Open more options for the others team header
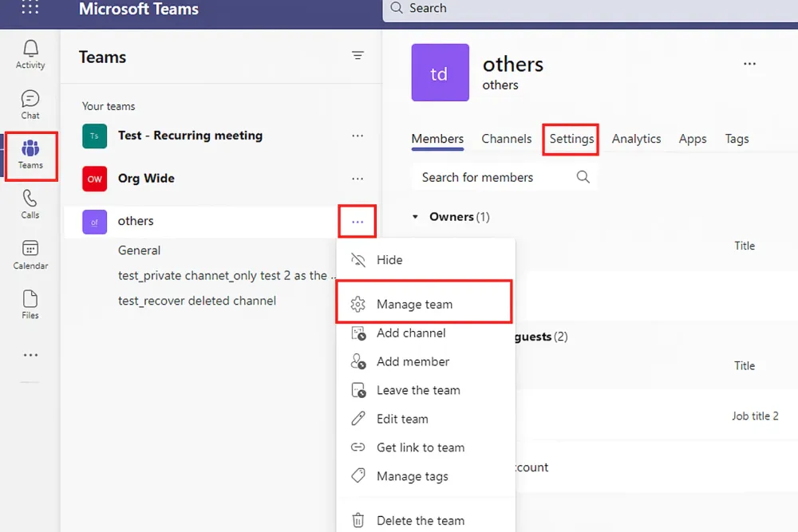Viewport: 798px width, 532px height. point(357,221)
